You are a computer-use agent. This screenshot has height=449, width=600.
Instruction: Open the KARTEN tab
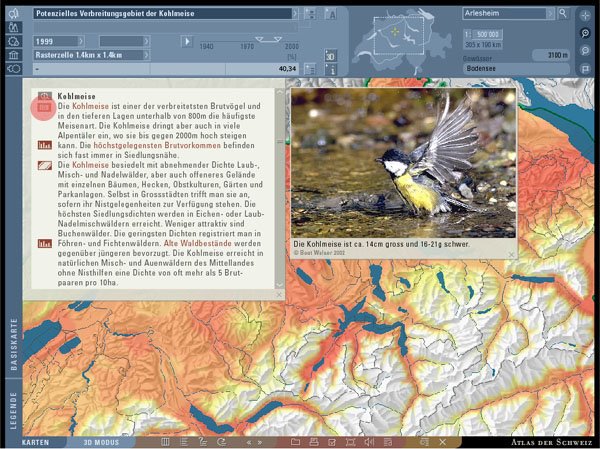pyautogui.click(x=35, y=442)
